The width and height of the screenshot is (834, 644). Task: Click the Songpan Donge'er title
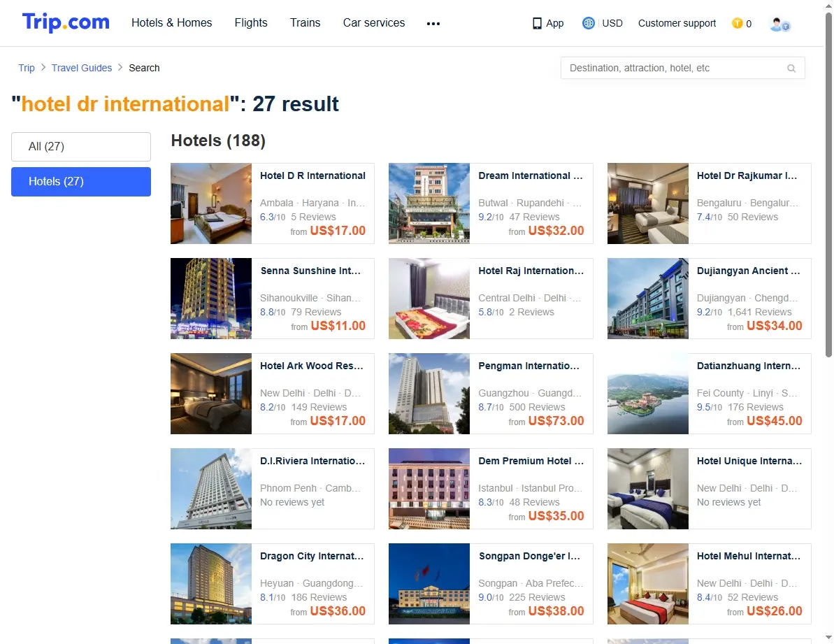(x=529, y=557)
